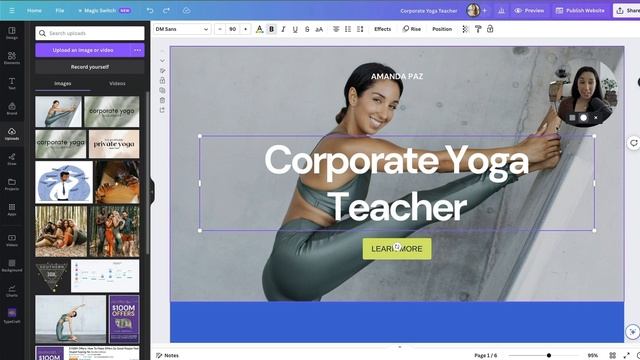Open the Position panel
Viewport: 640px width, 360px height.
coord(442,29)
